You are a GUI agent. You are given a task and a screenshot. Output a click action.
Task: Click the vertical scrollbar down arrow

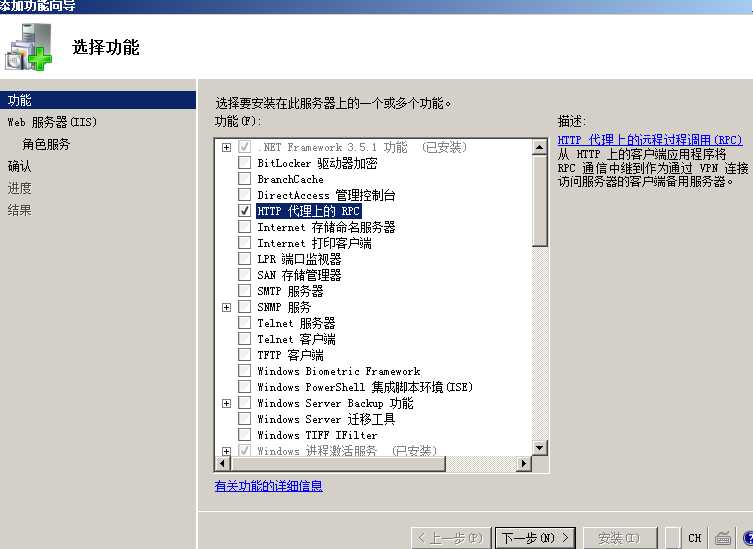[539, 447]
